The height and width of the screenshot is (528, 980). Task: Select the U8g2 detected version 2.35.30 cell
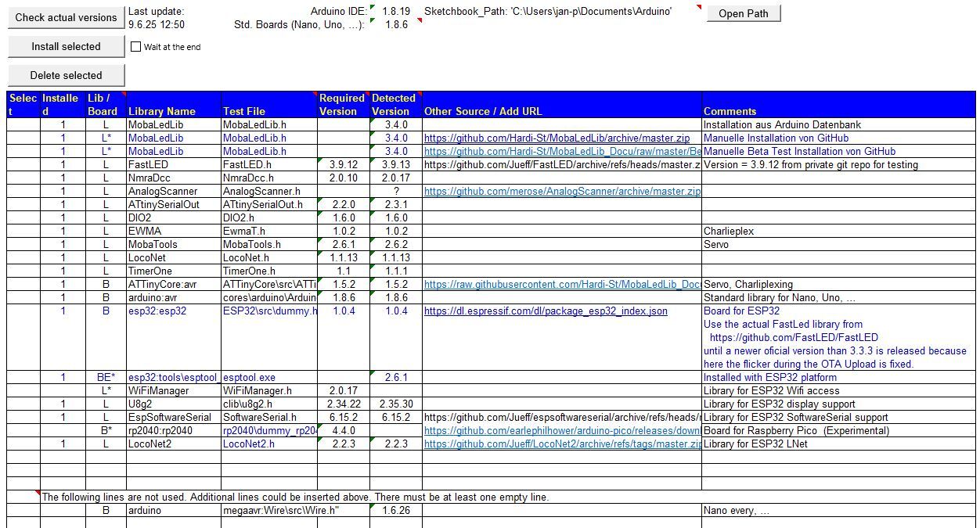395,404
